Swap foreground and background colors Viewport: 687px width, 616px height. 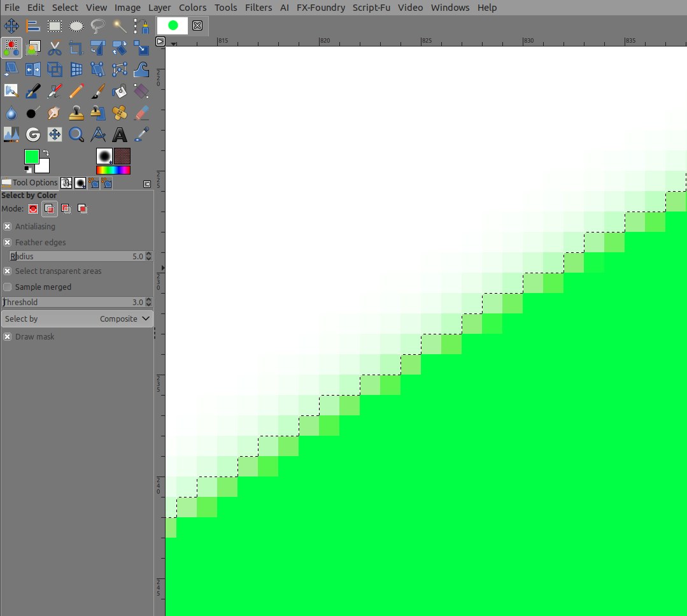[46, 153]
